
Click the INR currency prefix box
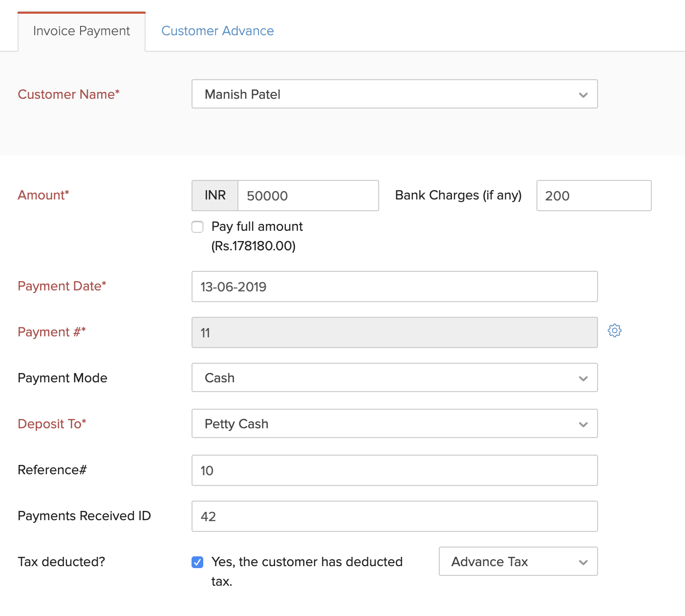point(215,196)
